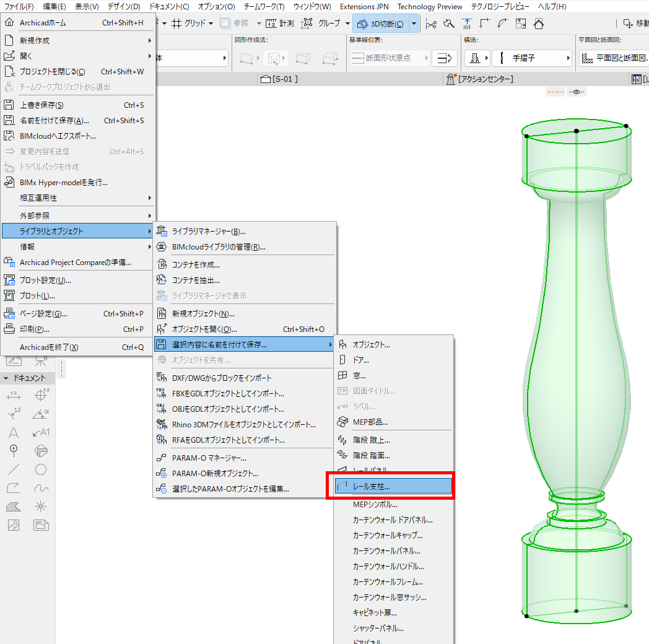The height and width of the screenshot is (644, 649).
Task: Select the Figure image tool icon
Action: (x=14, y=525)
